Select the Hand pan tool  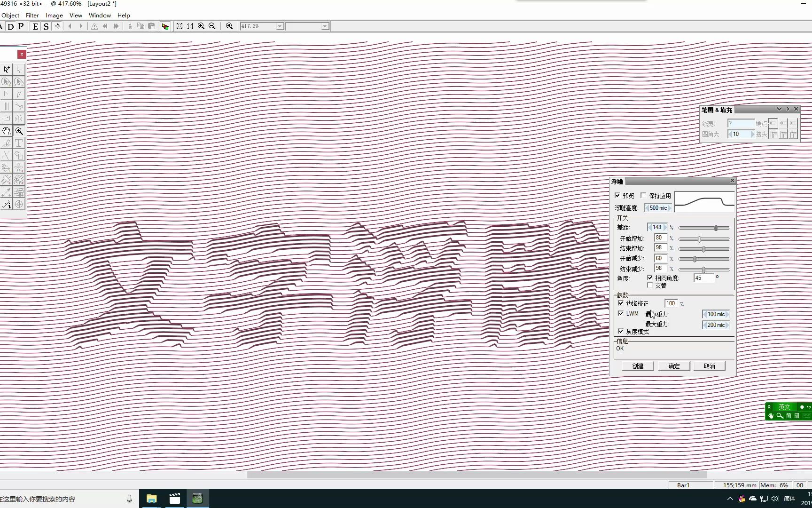(6, 131)
